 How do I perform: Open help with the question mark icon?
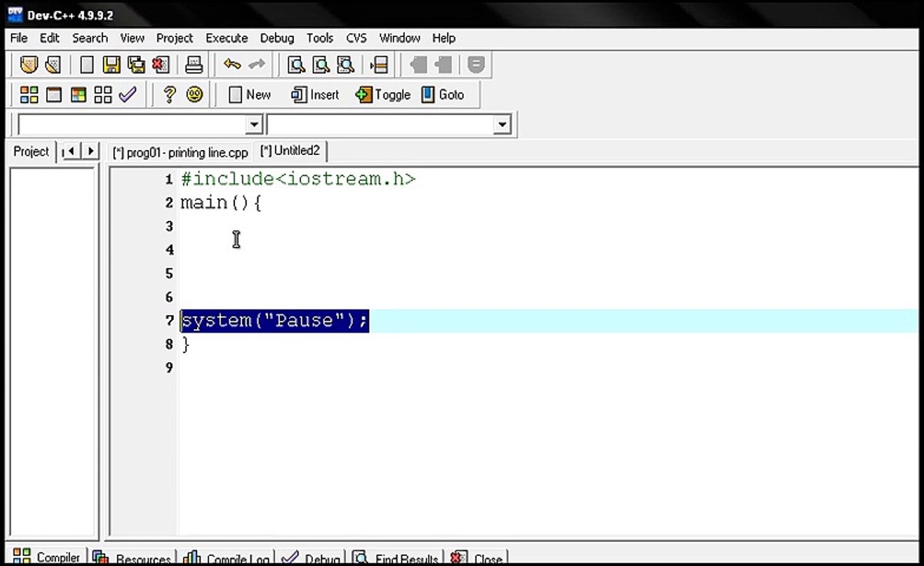pos(169,94)
